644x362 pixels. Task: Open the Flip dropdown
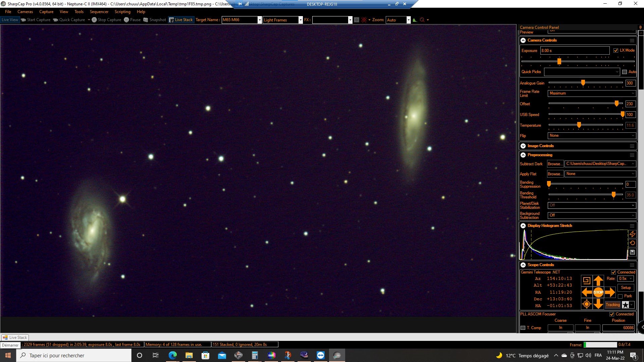tap(592, 135)
